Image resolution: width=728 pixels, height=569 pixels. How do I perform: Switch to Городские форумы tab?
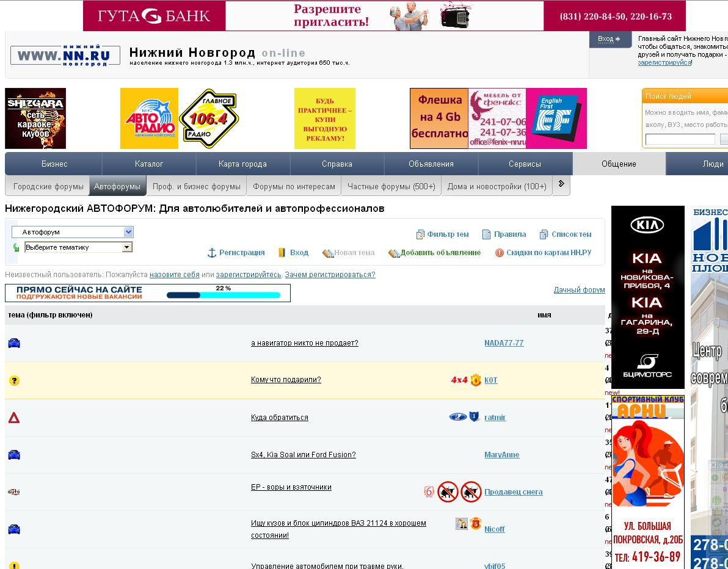pos(48,186)
